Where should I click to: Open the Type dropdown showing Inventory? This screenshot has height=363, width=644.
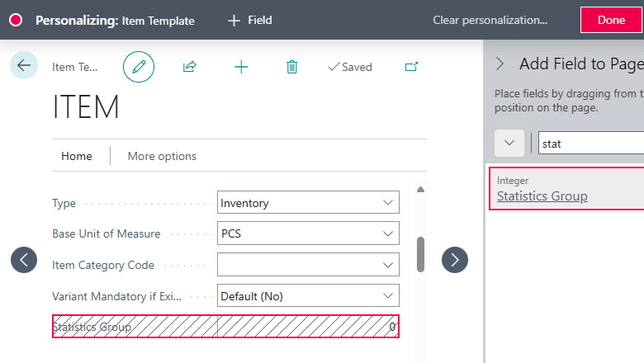point(388,203)
